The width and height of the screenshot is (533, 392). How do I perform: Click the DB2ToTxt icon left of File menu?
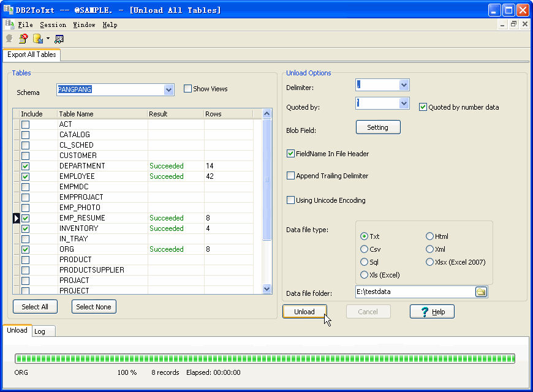pyautogui.click(x=9, y=24)
